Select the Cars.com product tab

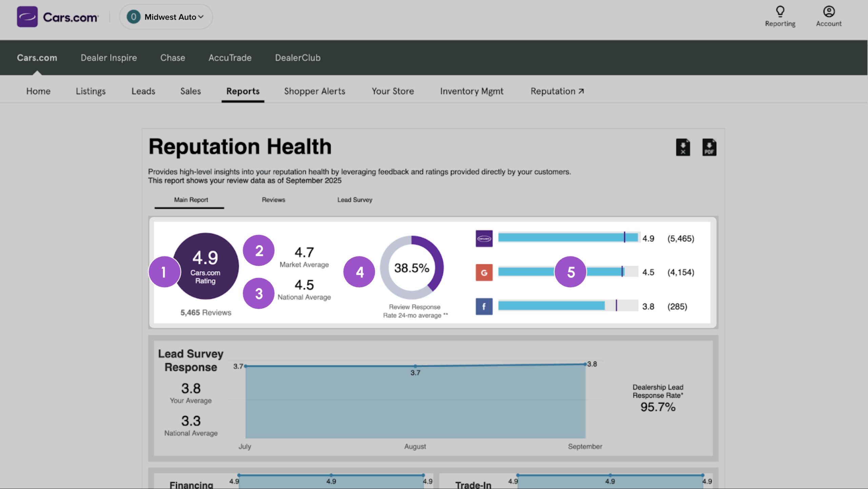click(x=37, y=58)
